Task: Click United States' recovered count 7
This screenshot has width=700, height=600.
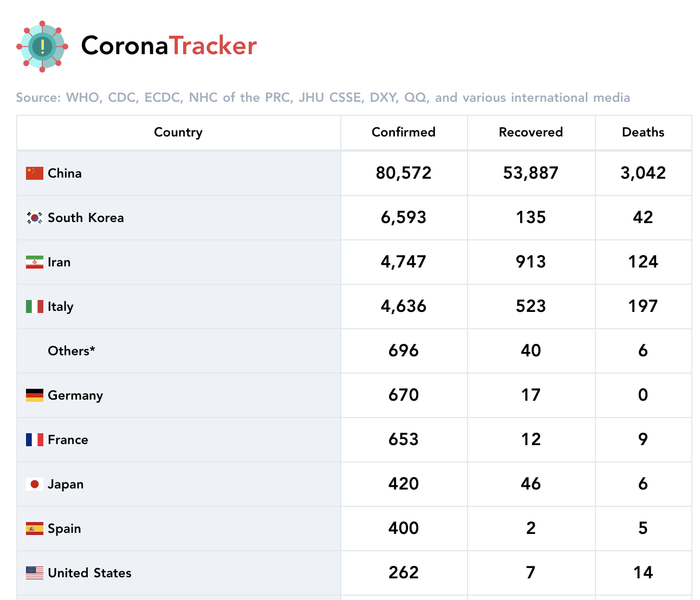Action: (x=531, y=573)
